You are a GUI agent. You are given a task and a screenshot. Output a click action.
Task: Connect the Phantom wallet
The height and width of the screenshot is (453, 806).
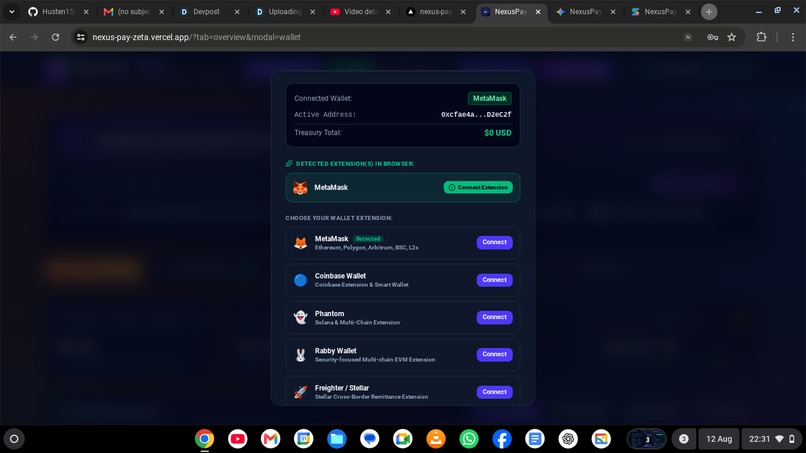494,317
